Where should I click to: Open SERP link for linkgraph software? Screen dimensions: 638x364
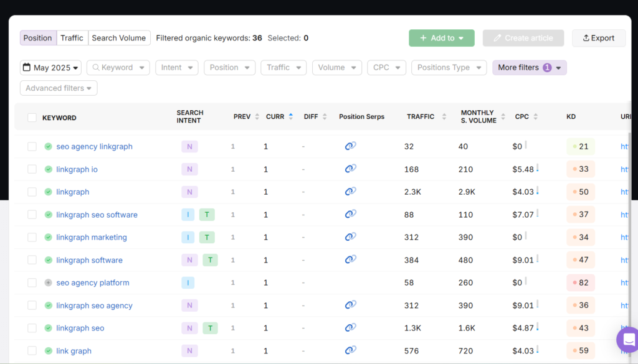click(350, 259)
